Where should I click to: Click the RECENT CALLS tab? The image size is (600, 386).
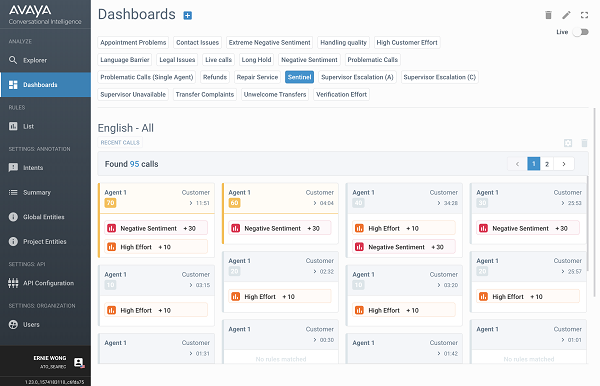click(x=120, y=142)
